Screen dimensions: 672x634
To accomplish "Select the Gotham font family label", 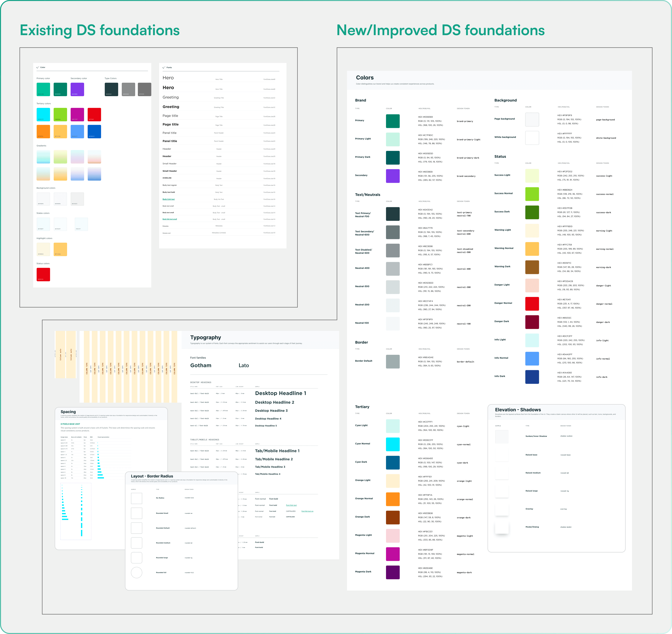I will (200, 366).
